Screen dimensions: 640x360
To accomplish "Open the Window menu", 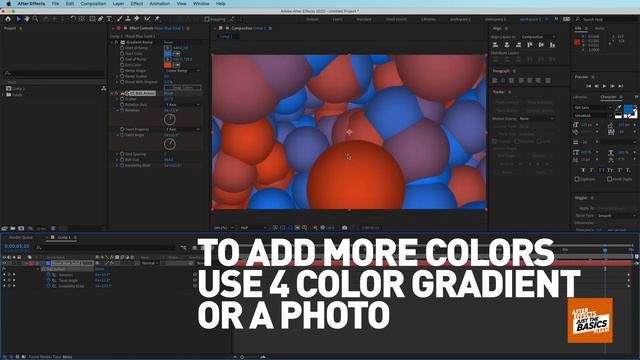I will [201, 4].
